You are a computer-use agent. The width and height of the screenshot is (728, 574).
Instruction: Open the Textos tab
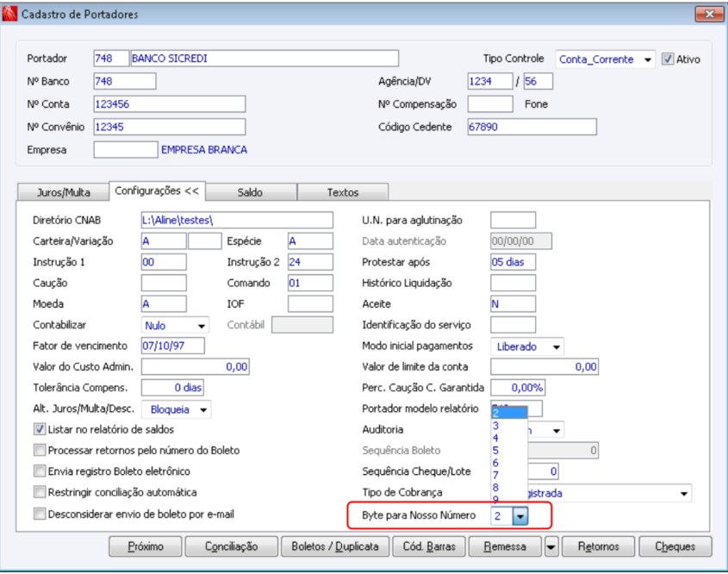point(343,192)
